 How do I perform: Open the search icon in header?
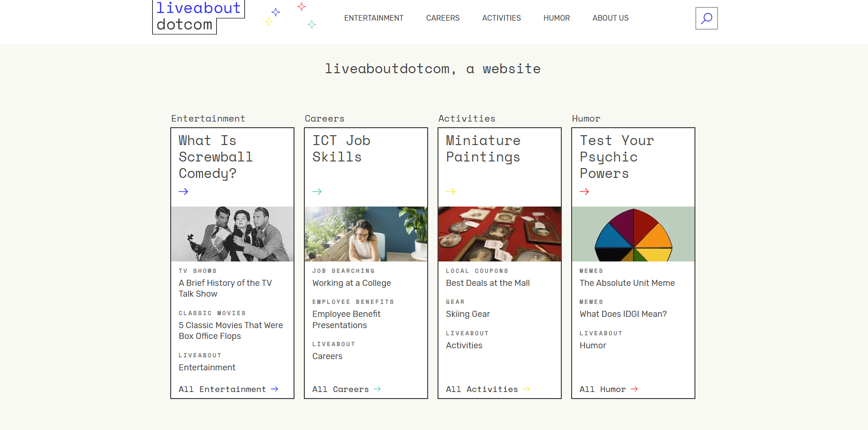pyautogui.click(x=706, y=18)
